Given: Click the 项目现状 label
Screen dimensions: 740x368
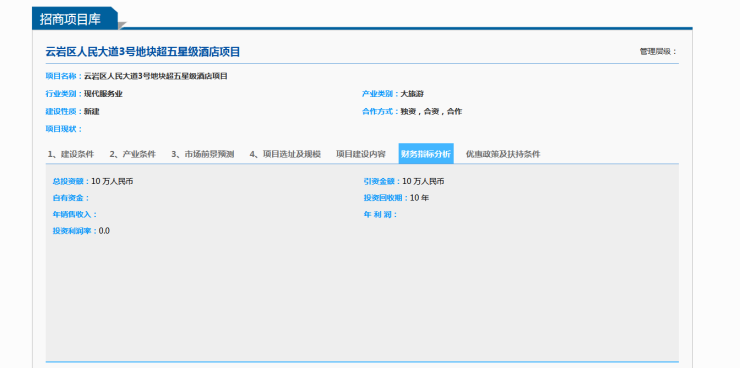Looking at the screenshot, I should pyautogui.click(x=64, y=129).
